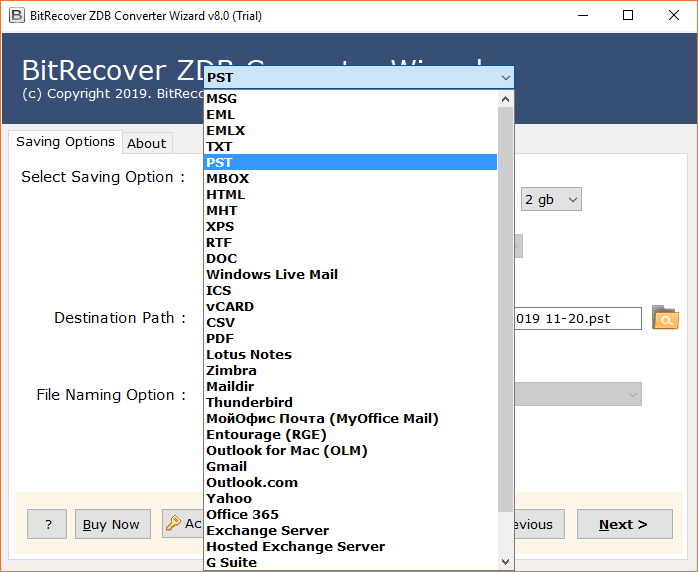Pick MBOX in the dropdown list
698x572 pixels.
coord(350,178)
